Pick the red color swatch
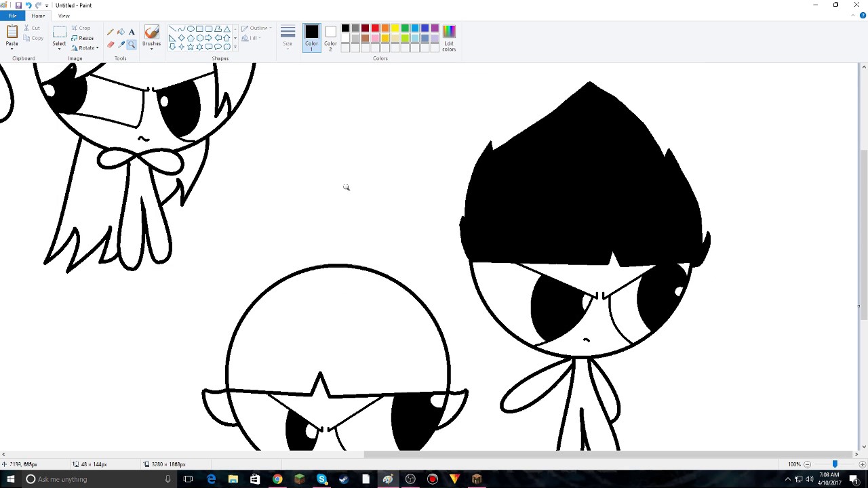 pyautogui.click(x=375, y=28)
